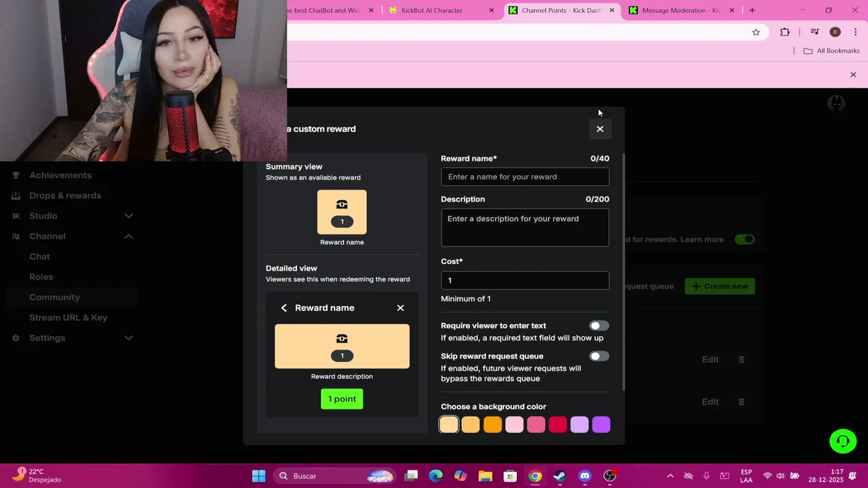Bookmark this page with the star icon

coord(756,32)
